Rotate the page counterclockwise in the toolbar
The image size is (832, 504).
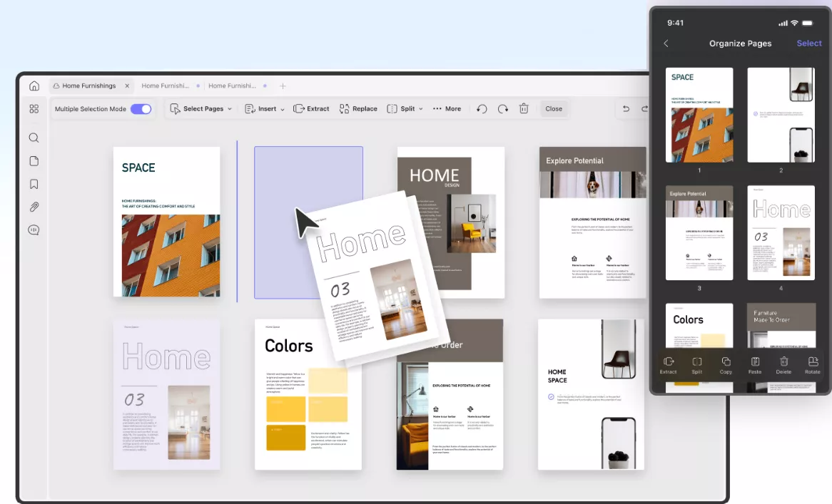[x=482, y=109]
